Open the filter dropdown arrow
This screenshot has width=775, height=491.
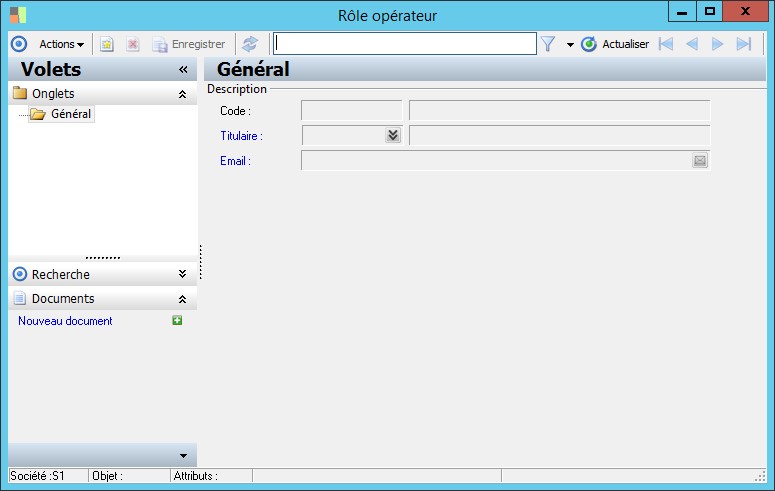(x=570, y=45)
